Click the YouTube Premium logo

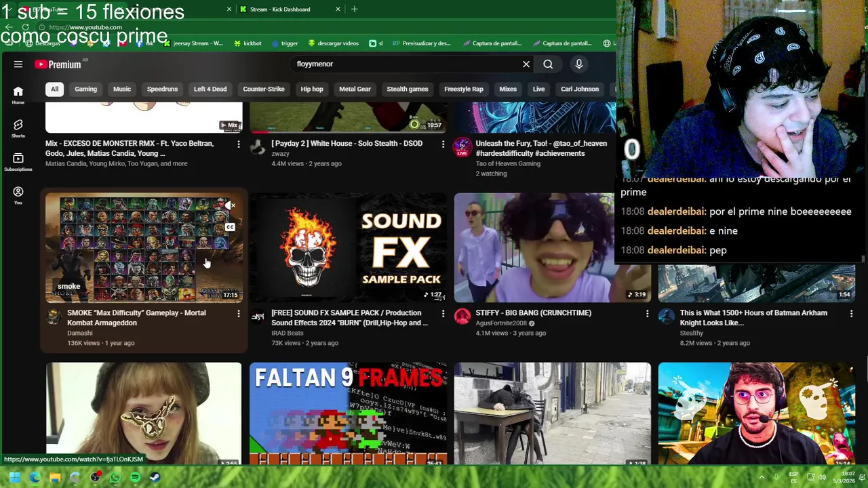pyautogui.click(x=58, y=64)
